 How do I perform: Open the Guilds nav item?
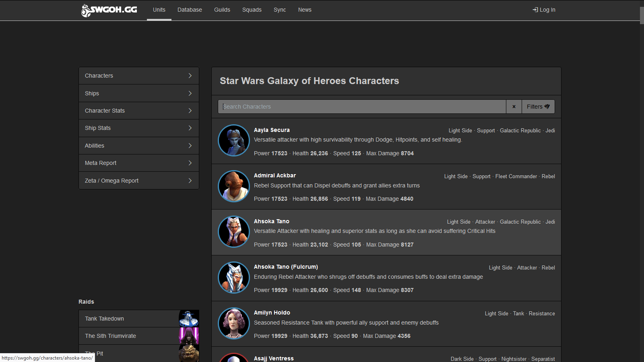pos(222,10)
